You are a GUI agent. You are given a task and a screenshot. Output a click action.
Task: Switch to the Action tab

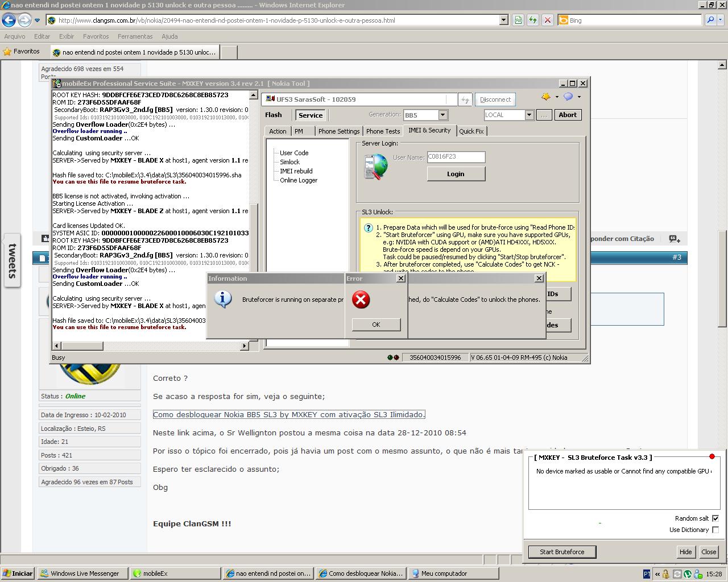[278, 131]
